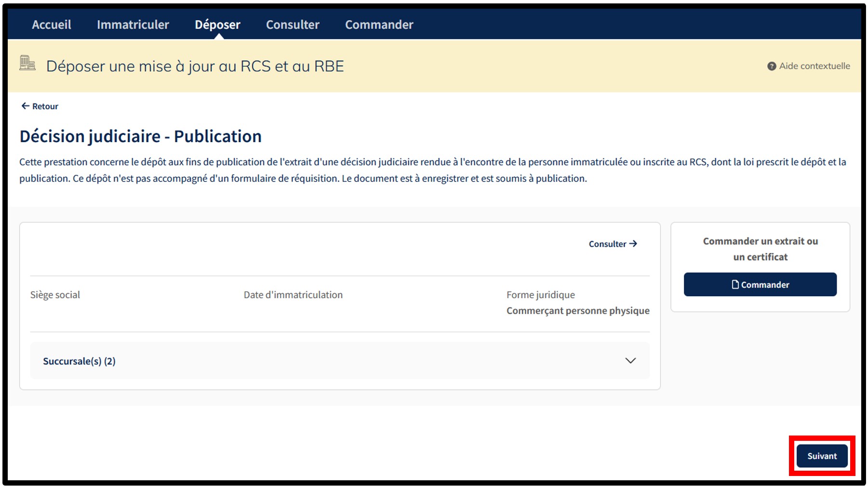Open the Consulter menu in the top navigation
The image size is (868, 489).
click(293, 25)
